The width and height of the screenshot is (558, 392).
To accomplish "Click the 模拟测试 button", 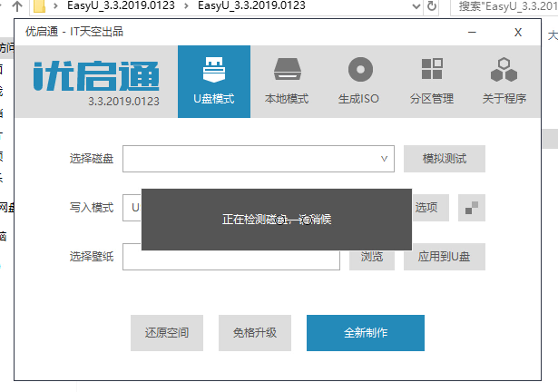I will 444,159.
